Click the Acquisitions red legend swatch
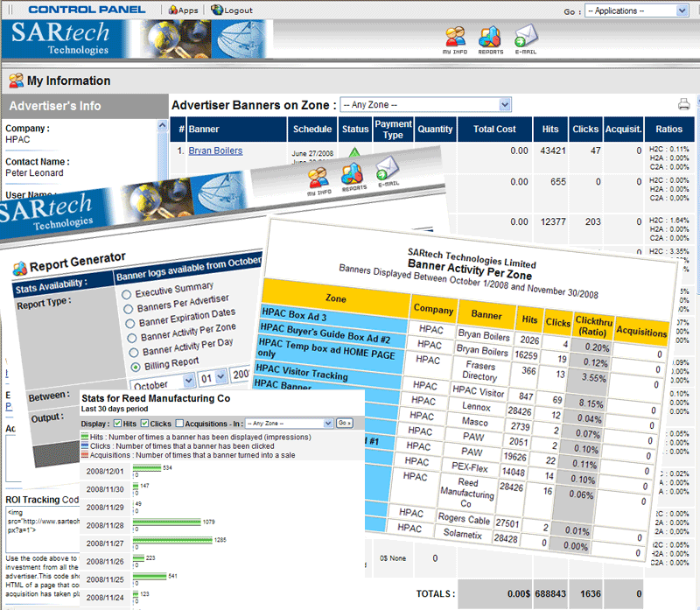The width and height of the screenshot is (700, 610). (x=85, y=454)
